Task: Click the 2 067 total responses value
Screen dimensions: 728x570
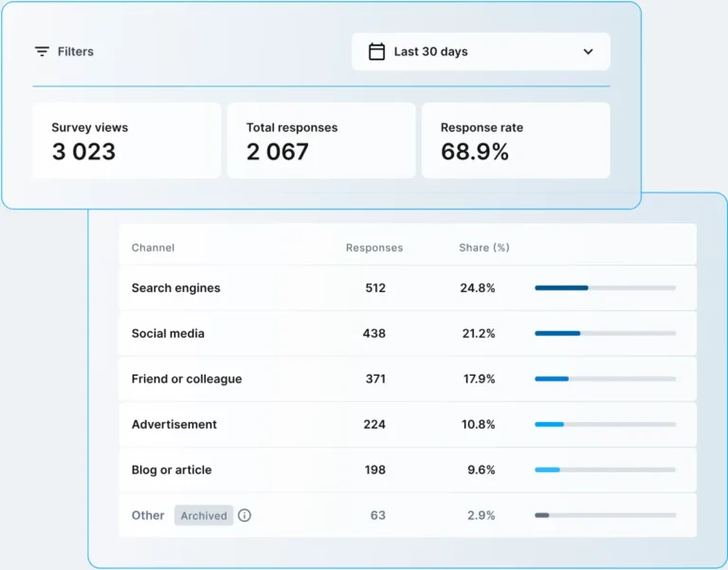Action: [x=278, y=152]
